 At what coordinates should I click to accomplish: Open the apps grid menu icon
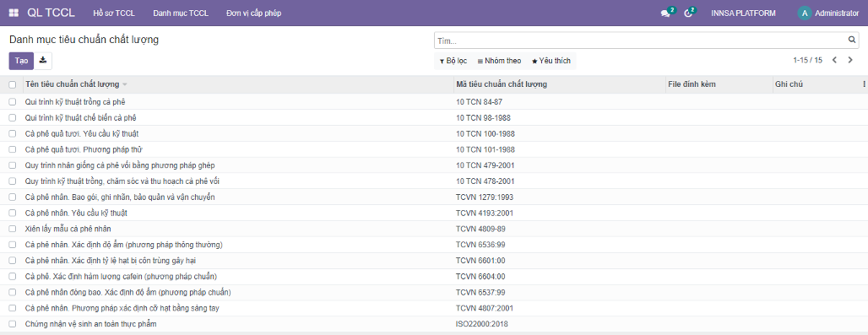(14, 13)
